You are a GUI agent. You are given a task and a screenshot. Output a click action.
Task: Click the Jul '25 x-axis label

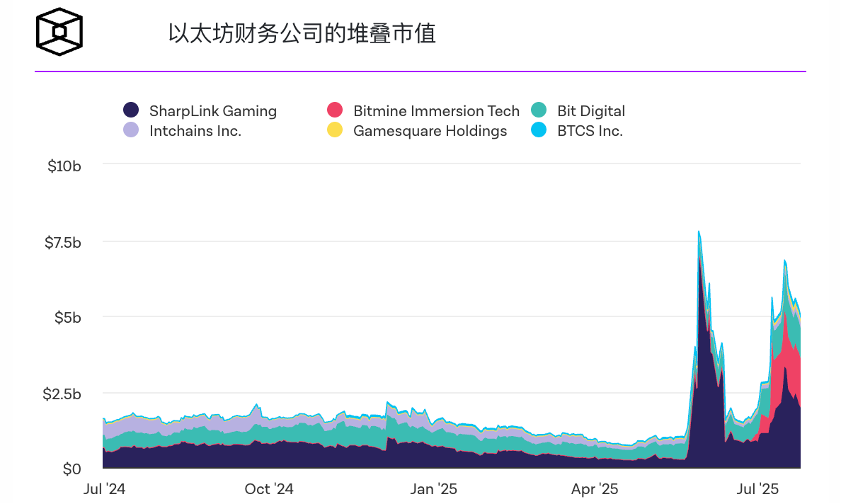tap(757, 489)
